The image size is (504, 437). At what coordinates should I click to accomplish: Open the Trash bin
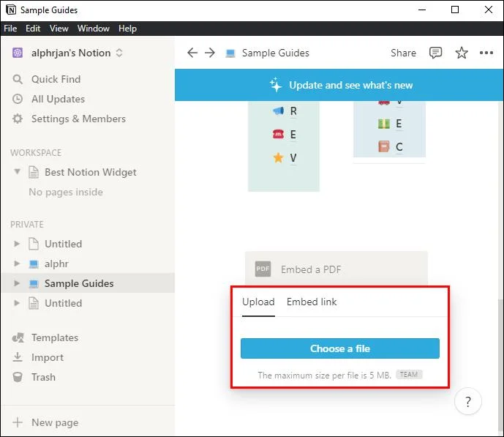coord(43,377)
